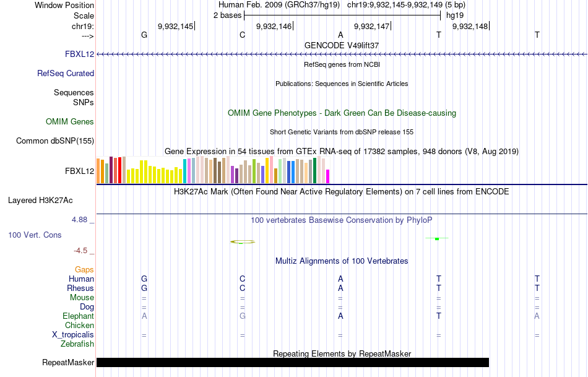The width and height of the screenshot is (588, 377).
Task: Click the gray G base in the Elephant row
Action: tap(242, 316)
